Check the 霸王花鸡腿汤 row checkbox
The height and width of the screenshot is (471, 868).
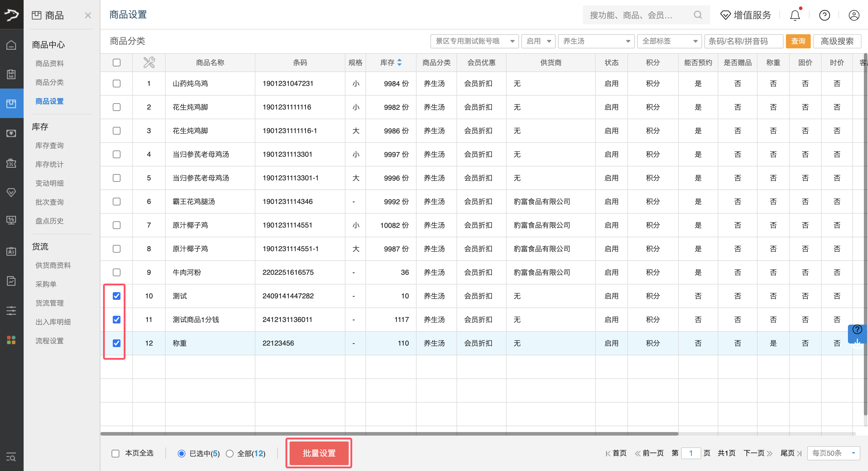[117, 201]
